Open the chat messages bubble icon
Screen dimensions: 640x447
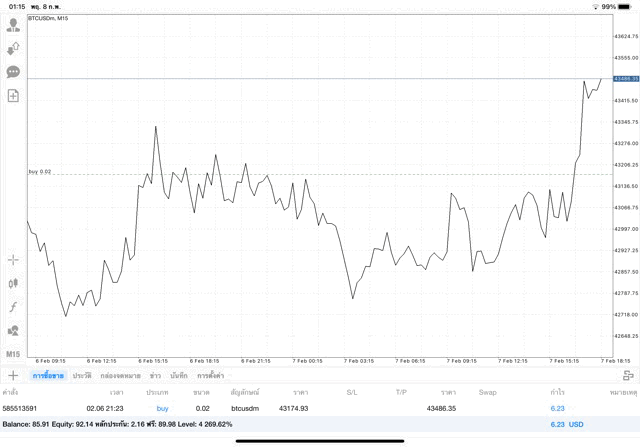13,72
